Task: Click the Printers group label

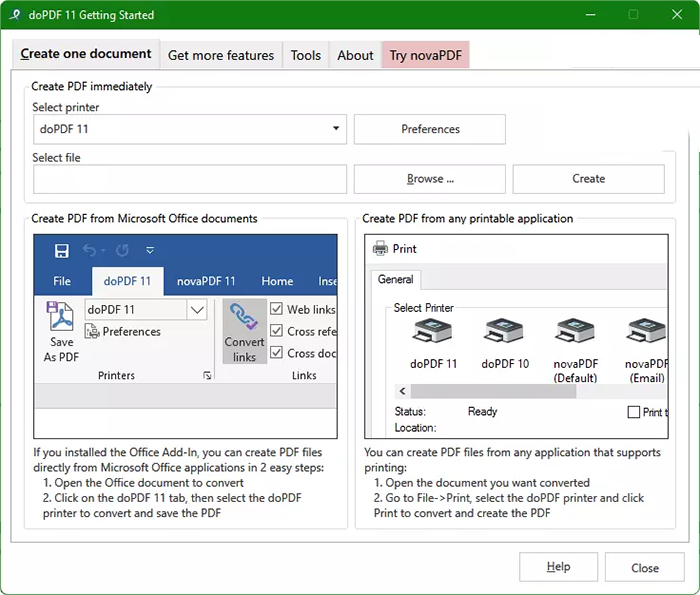Action: coord(116,375)
